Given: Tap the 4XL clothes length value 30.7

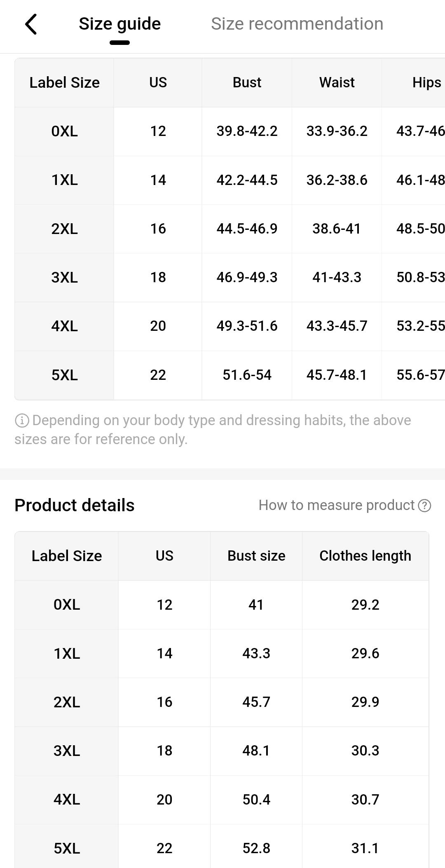Looking at the screenshot, I should coord(365,800).
